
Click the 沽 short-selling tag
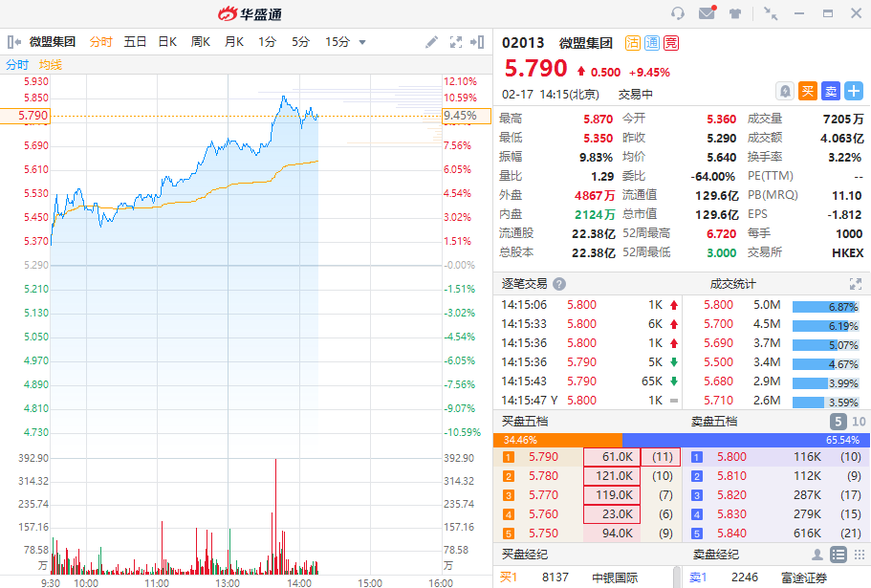(633, 43)
